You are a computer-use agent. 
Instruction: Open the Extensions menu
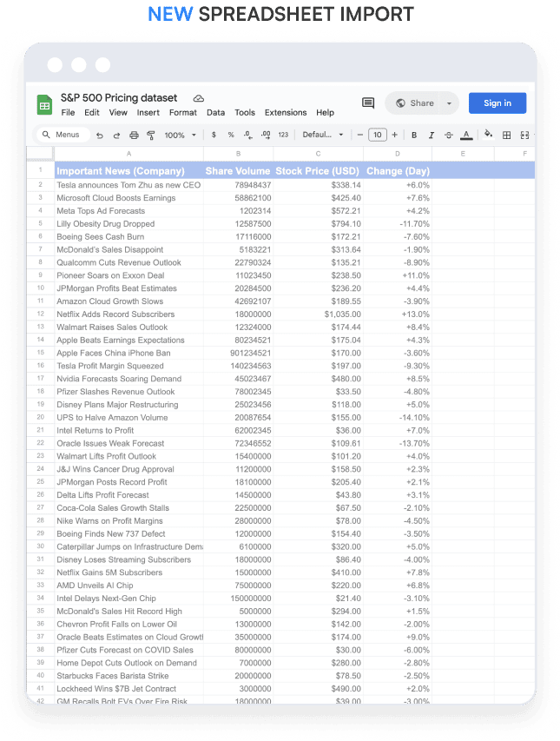286,112
